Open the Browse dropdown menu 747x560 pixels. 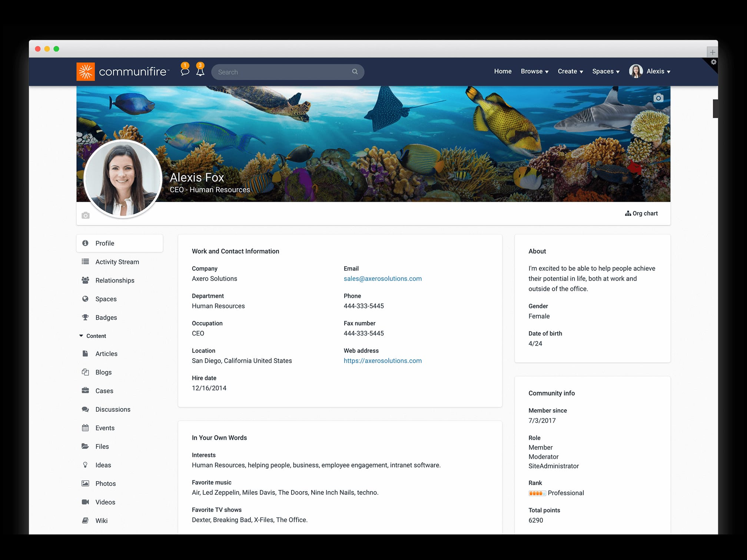[x=534, y=71]
